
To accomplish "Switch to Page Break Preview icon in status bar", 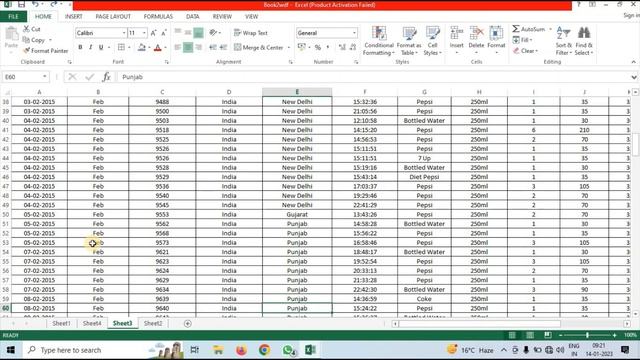I will [x=548, y=335].
